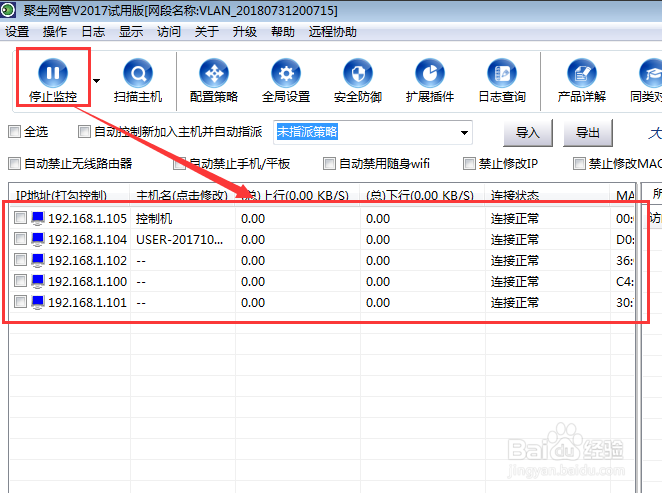Click computer icon for host 192.168.1.105
This screenshot has width=662, height=493.
pyautogui.click(x=38, y=218)
